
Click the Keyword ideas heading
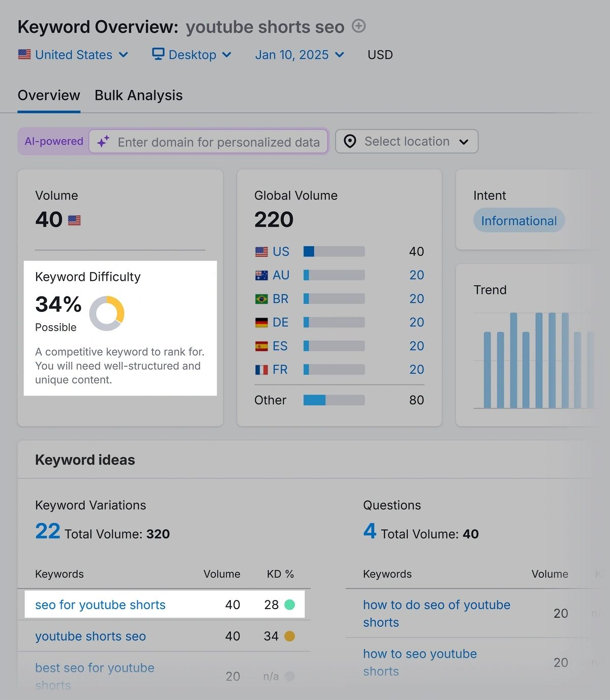point(85,460)
